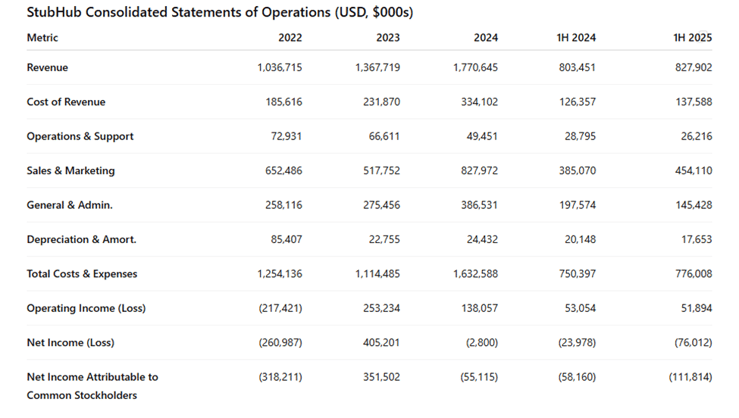
Task: Select total costs value 1,632,588
Action: pos(476,274)
